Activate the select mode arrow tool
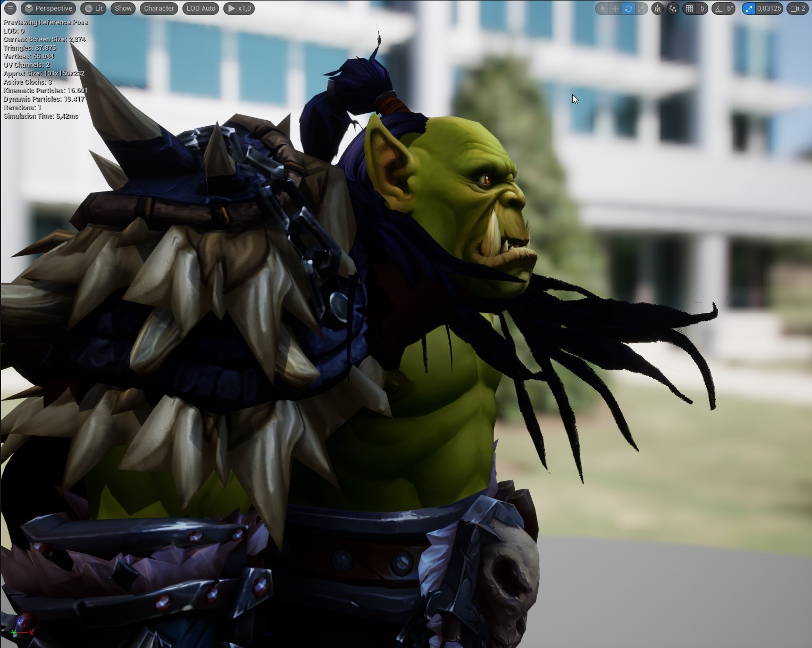812x648 pixels. click(602, 9)
